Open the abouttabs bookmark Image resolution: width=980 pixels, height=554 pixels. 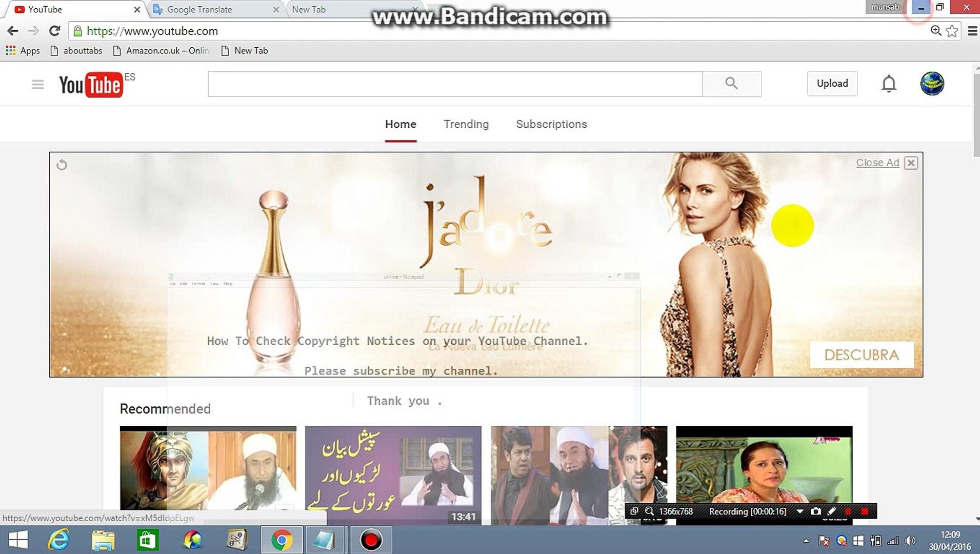click(x=76, y=50)
